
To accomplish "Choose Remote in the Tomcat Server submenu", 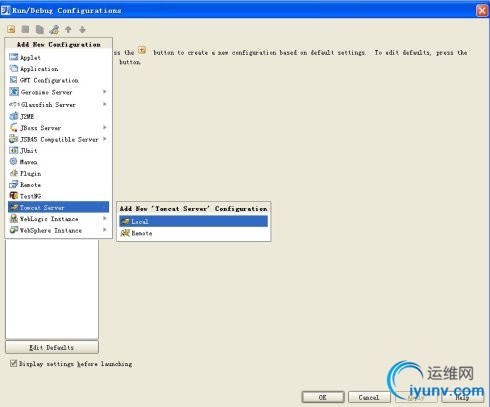I will (x=193, y=233).
